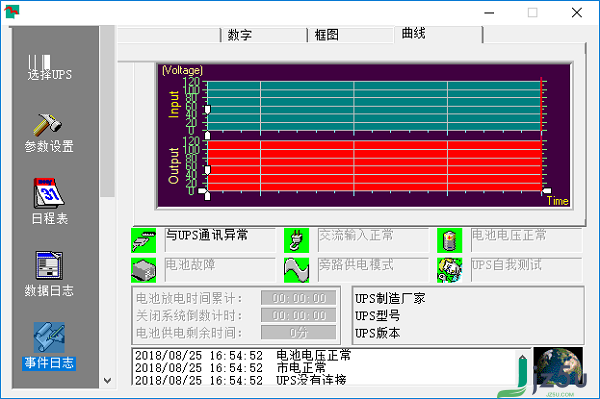600x399 pixels.
Task: Click the battery voltage status icon
Action: point(450,241)
